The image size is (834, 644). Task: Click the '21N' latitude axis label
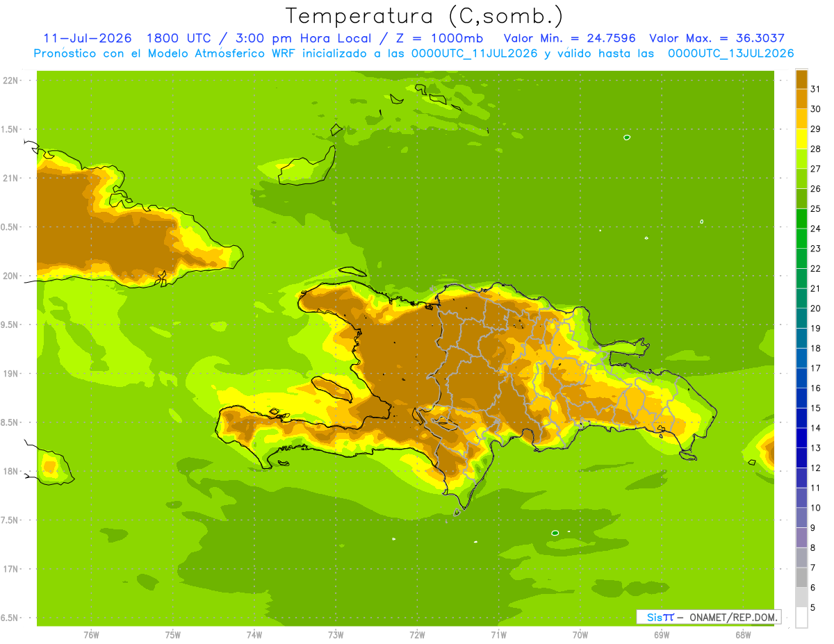[x=11, y=178]
